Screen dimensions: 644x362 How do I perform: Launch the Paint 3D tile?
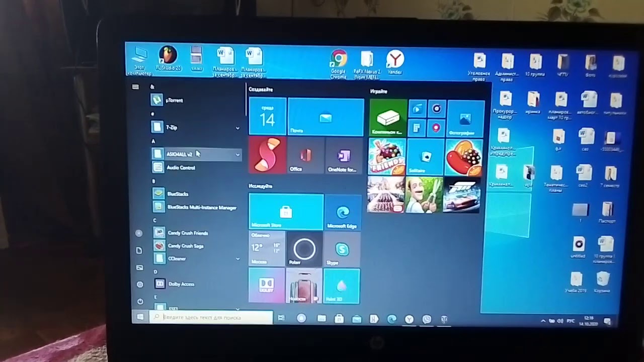342,286
